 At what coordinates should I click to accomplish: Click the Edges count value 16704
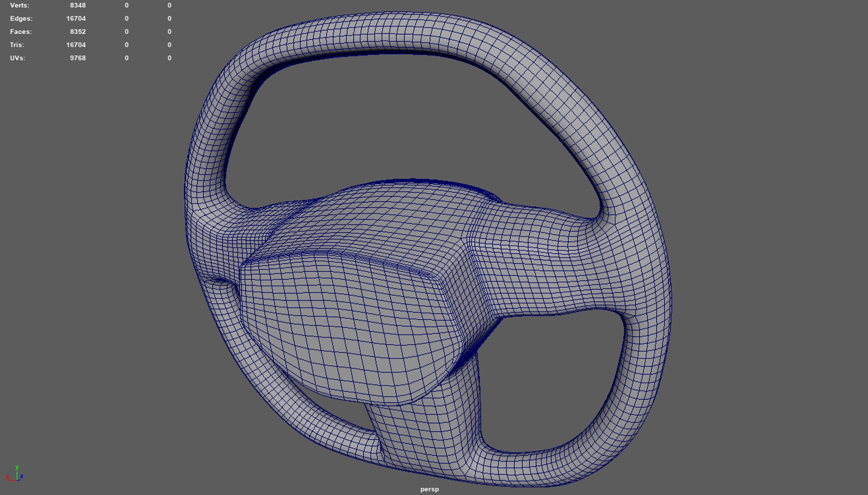point(76,19)
